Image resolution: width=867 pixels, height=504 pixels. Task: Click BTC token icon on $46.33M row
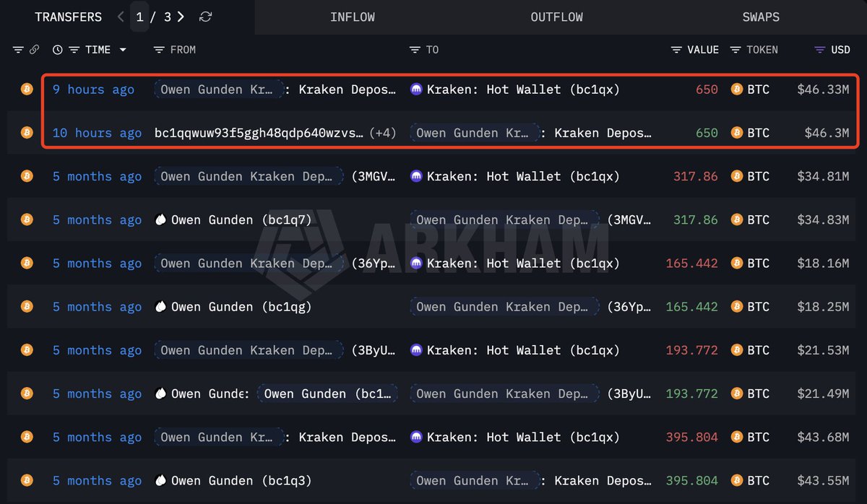click(737, 90)
